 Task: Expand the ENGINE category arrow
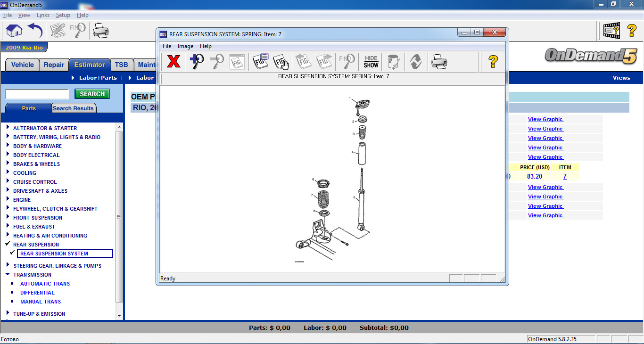coord(8,199)
